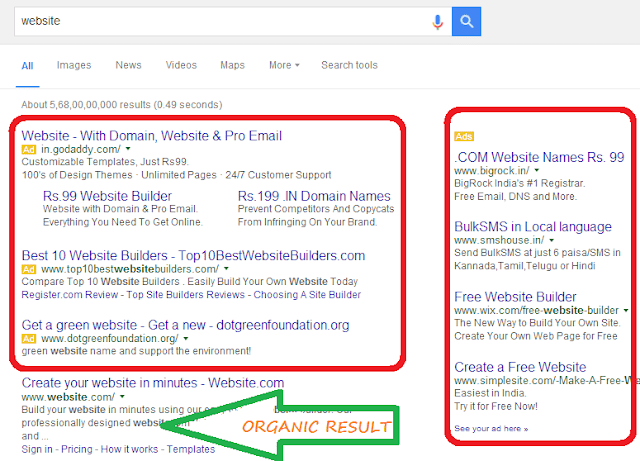640x461 pixels.
Task: Open the 'Pricing' sitelink
Action: pyautogui.click(x=77, y=449)
